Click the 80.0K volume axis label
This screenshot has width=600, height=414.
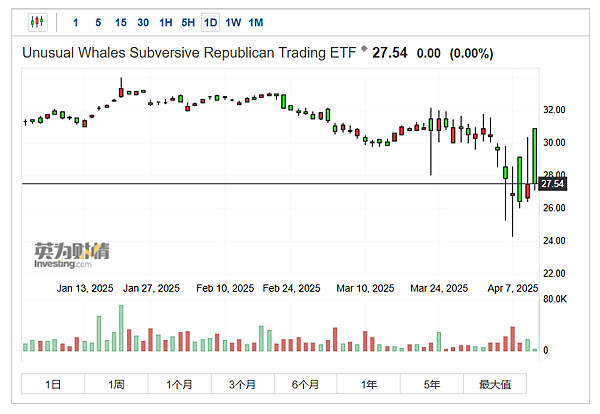click(x=555, y=299)
